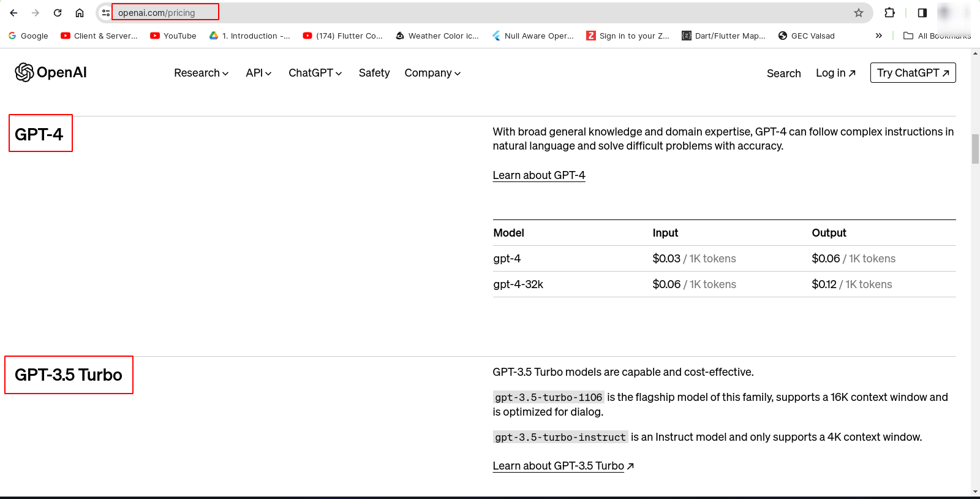Open the Extensions puzzle icon
Screen dimensions: 980x499
pos(890,13)
